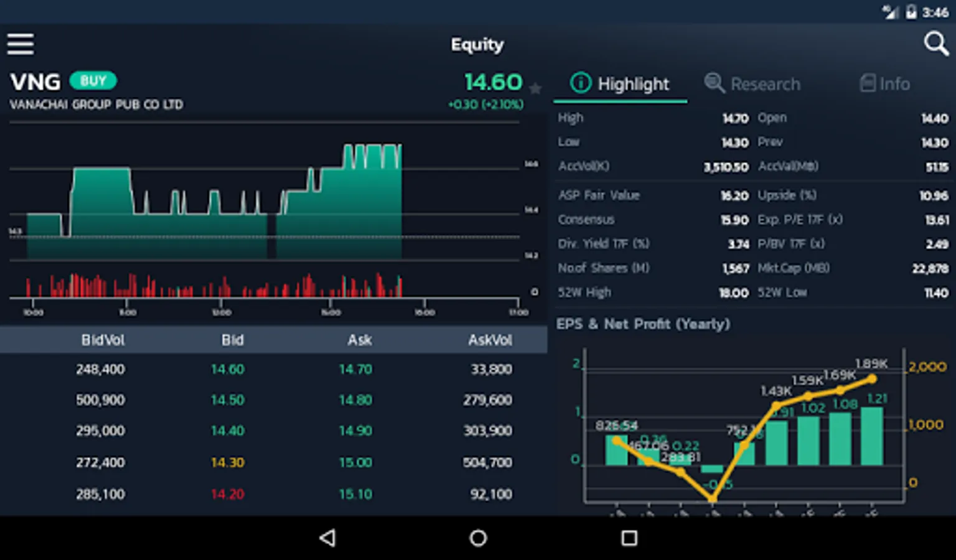Tap the AskVol column header

[x=490, y=340]
